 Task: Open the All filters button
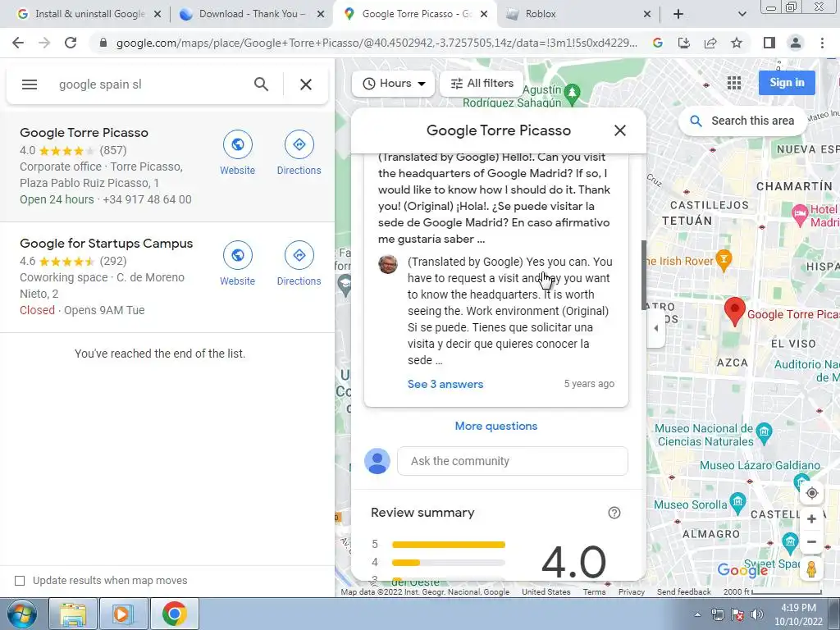pyautogui.click(x=482, y=84)
